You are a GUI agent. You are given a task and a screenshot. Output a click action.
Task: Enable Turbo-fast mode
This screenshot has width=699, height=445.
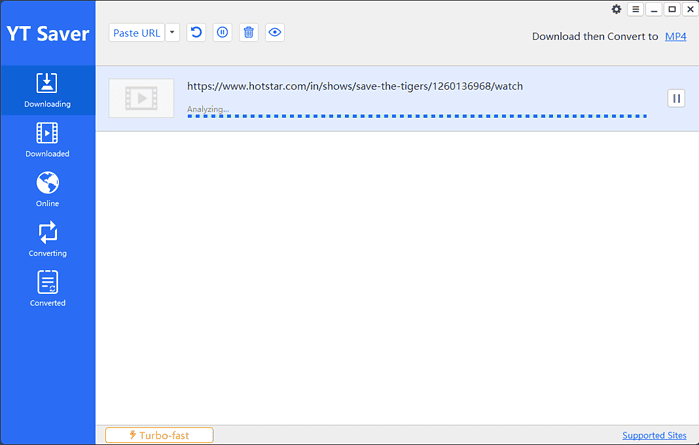point(159,435)
